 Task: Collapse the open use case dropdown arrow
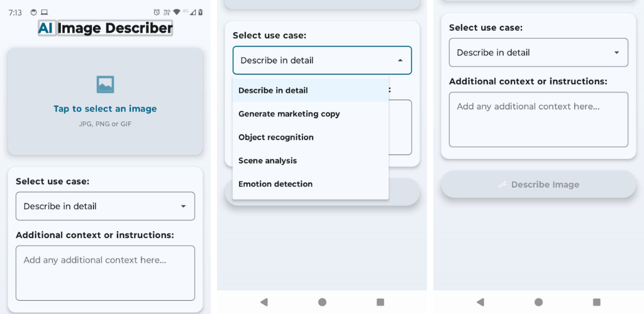(400, 60)
